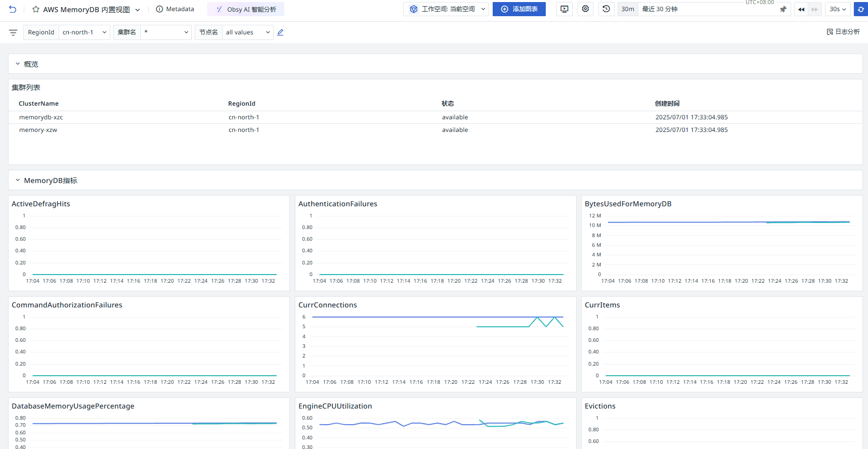Open the RegionId cn-north-1 dropdown
This screenshot has width=868, height=449.
coord(84,32)
